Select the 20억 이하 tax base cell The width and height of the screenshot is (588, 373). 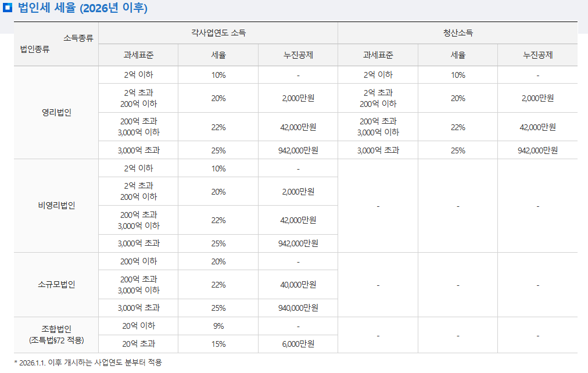click(138, 326)
